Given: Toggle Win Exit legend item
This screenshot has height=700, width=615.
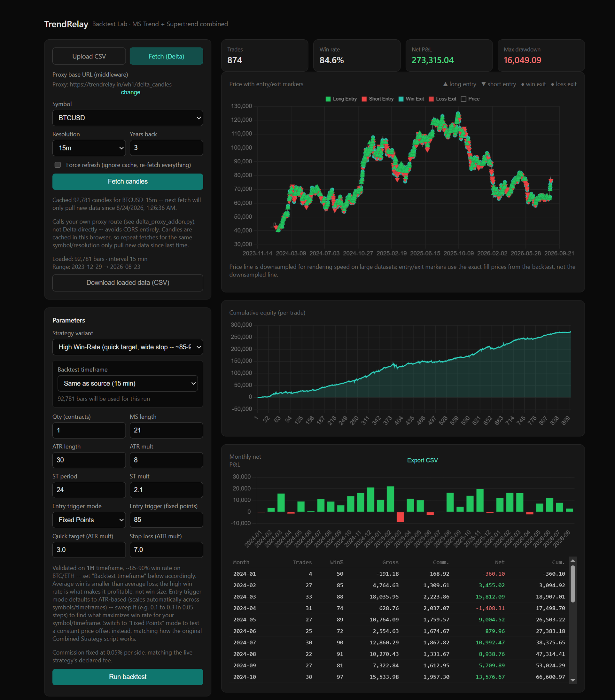Looking at the screenshot, I should [411, 99].
